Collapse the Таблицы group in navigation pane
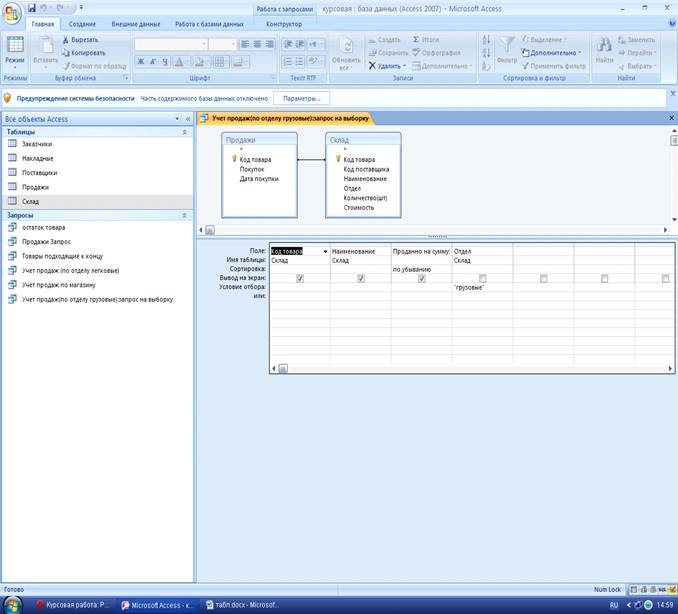This screenshot has width=678, height=614. 183,132
